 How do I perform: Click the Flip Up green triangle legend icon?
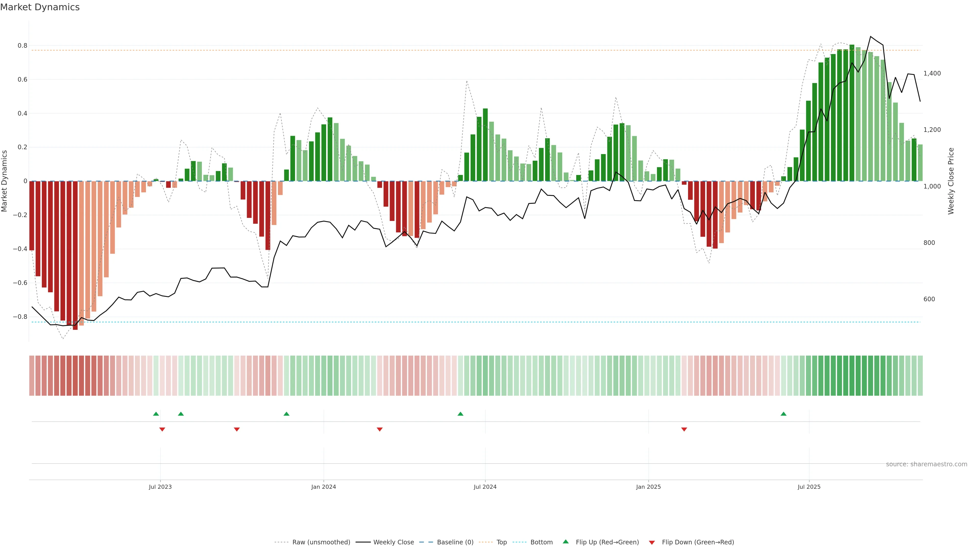pyautogui.click(x=566, y=542)
